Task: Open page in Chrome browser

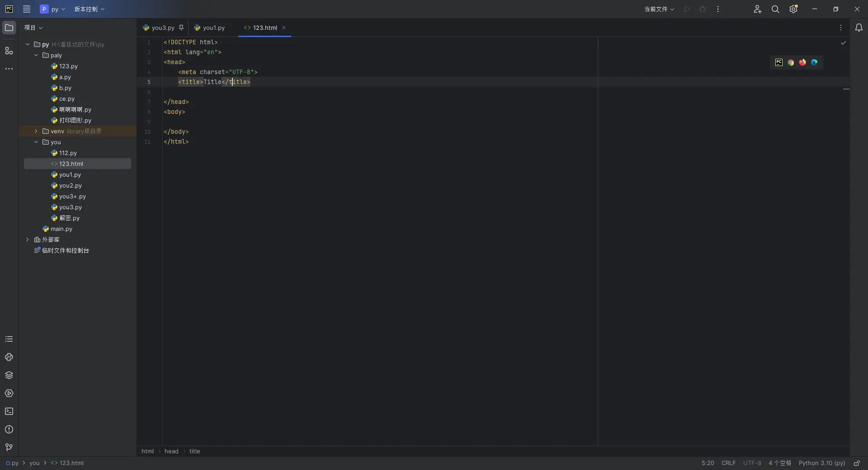Action: (x=791, y=62)
